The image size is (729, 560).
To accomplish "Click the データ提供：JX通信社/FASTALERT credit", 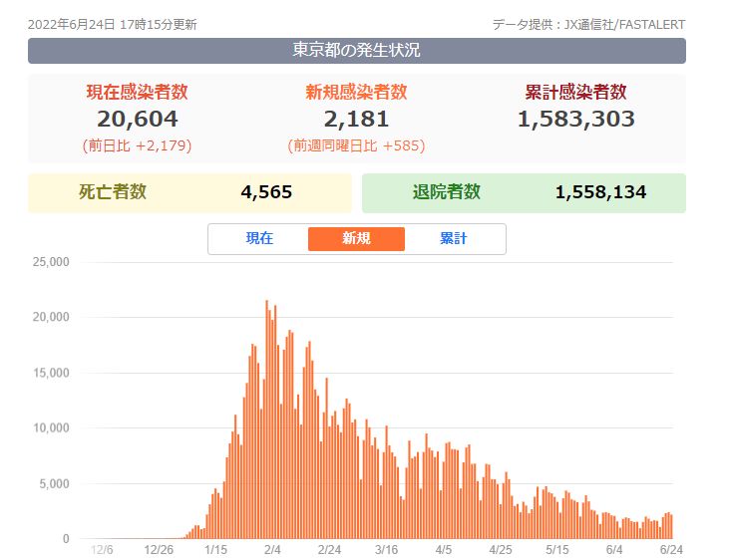I will pyautogui.click(x=588, y=25).
